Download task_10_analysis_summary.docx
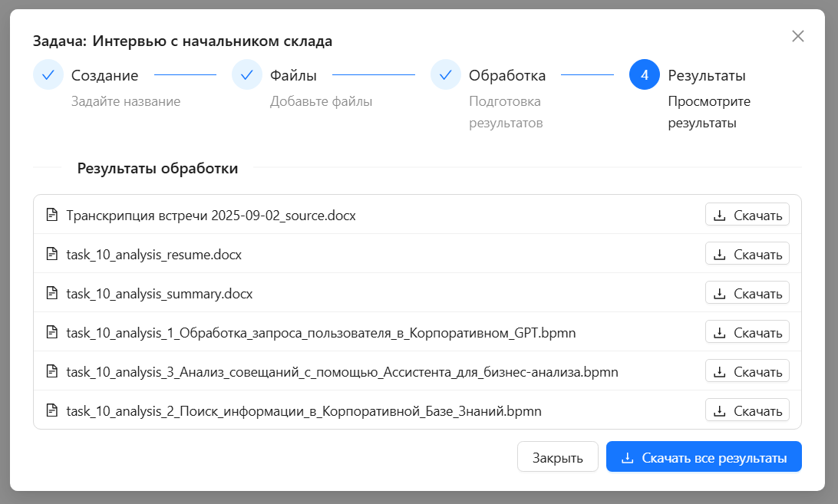This screenshot has width=838, height=504. [747, 293]
